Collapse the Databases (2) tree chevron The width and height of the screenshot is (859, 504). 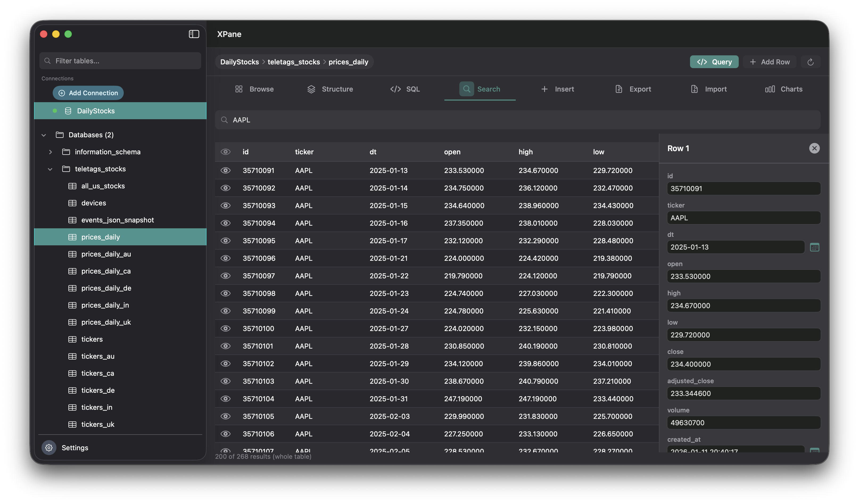point(44,135)
